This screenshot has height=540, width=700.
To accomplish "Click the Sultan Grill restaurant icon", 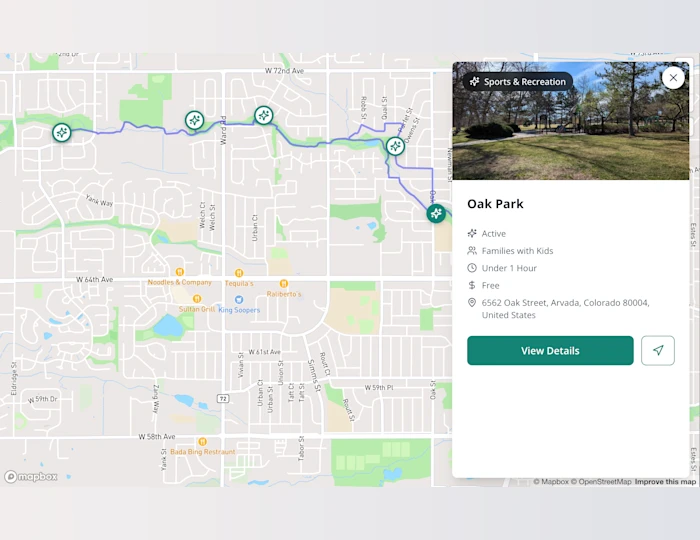I will (197, 299).
